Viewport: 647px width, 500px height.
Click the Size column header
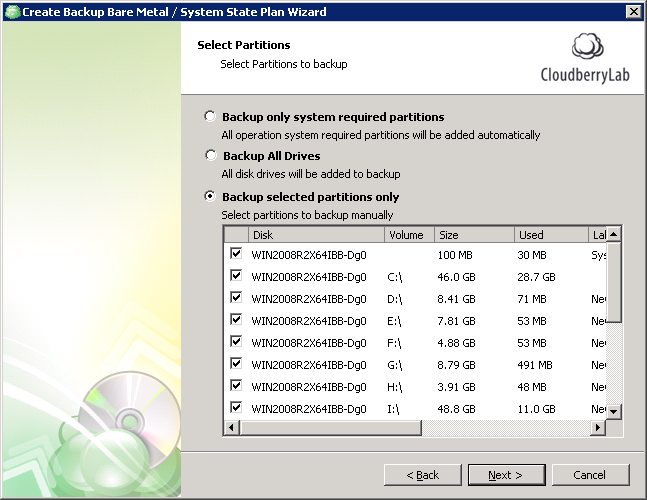click(x=474, y=235)
